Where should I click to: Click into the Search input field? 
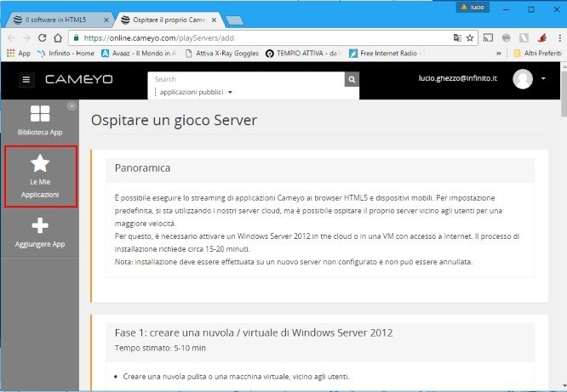click(x=247, y=79)
